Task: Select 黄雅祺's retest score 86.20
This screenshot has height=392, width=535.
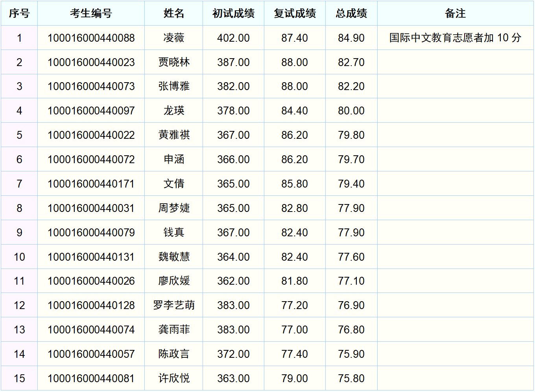Action: coord(295,135)
